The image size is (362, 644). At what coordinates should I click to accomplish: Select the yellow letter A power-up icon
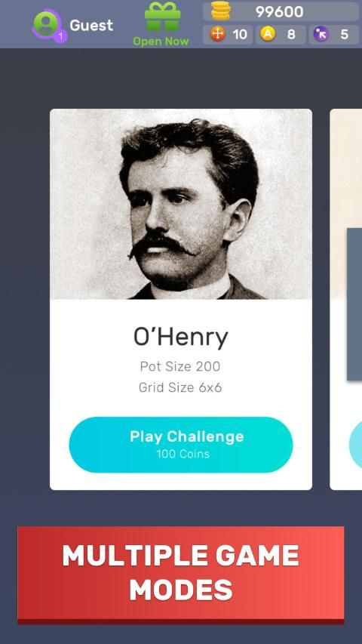click(x=268, y=34)
